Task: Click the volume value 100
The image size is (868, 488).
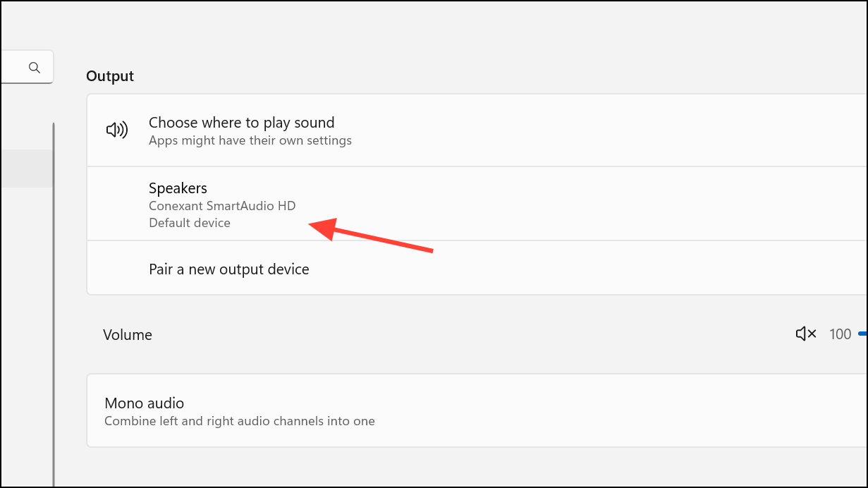Action: [840, 334]
